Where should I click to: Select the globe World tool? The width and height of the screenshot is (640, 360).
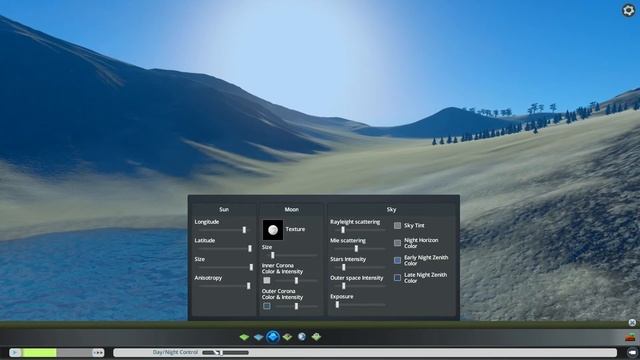coord(302,337)
